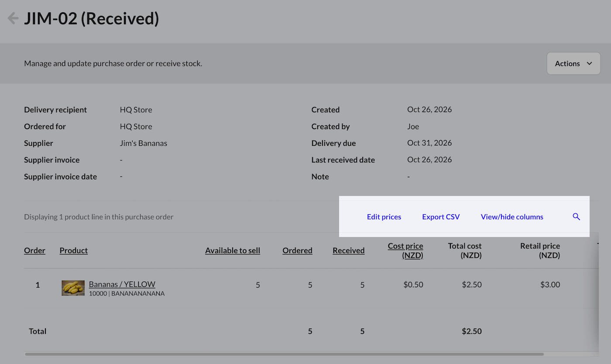Select the Delivery due date Oct 31, 2026
The image size is (611, 364).
coord(429,143)
